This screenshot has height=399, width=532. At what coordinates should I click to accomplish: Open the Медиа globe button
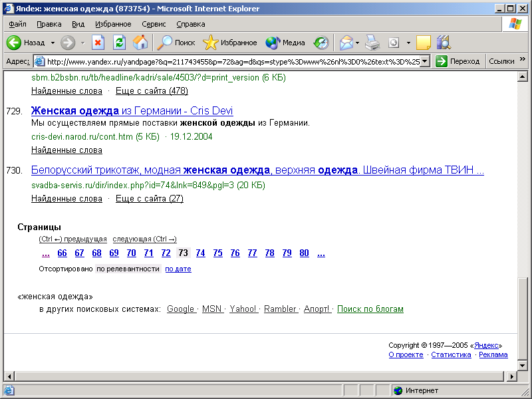[285, 43]
